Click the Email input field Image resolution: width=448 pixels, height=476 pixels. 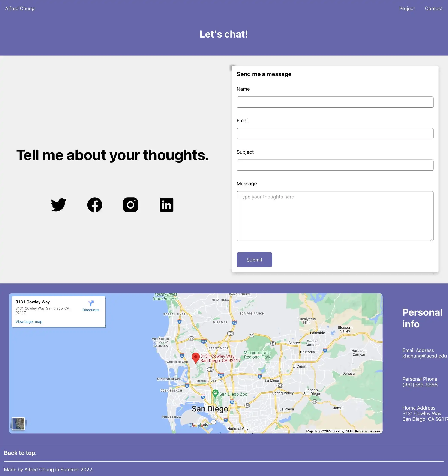pyautogui.click(x=335, y=133)
